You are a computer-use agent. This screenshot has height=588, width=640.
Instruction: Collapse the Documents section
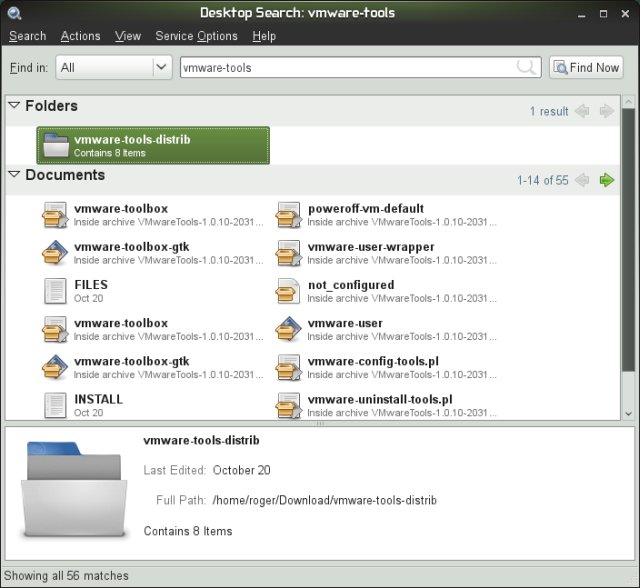tap(14, 174)
